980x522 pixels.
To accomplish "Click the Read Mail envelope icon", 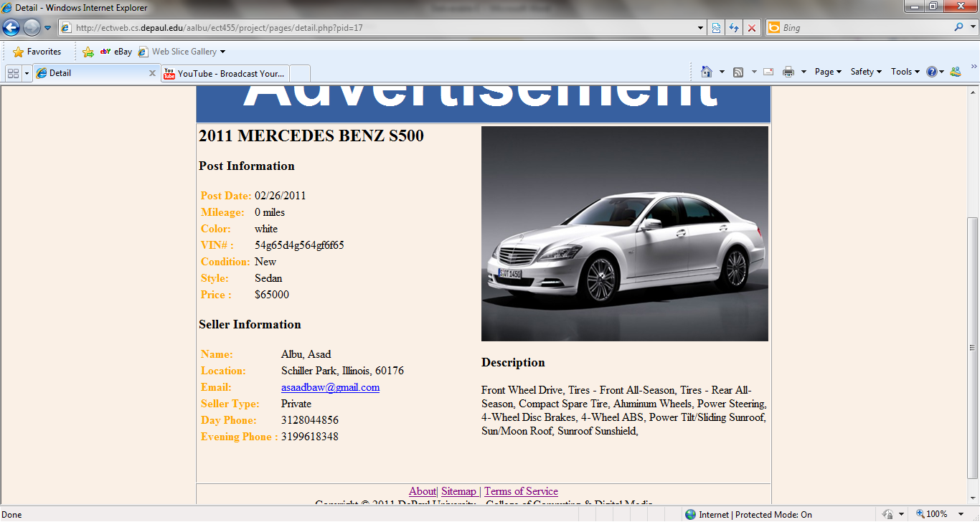I will pos(768,72).
